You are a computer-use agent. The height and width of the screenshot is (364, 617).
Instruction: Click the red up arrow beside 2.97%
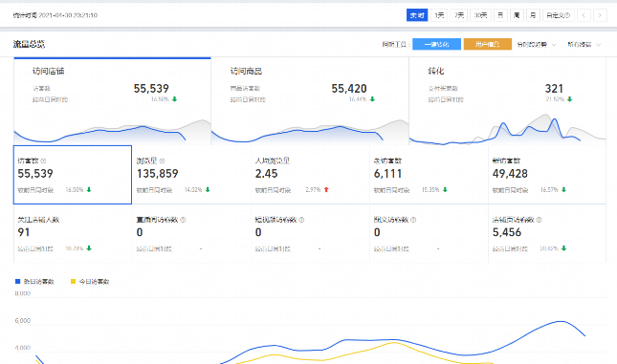(x=326, y=190)
